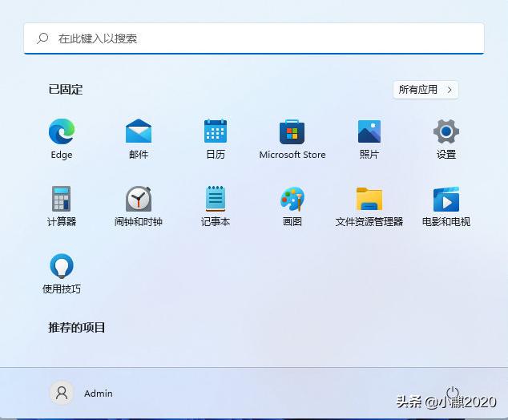
Task: Focus the 在此键入以搜索 search box
Action: [254, 38]
